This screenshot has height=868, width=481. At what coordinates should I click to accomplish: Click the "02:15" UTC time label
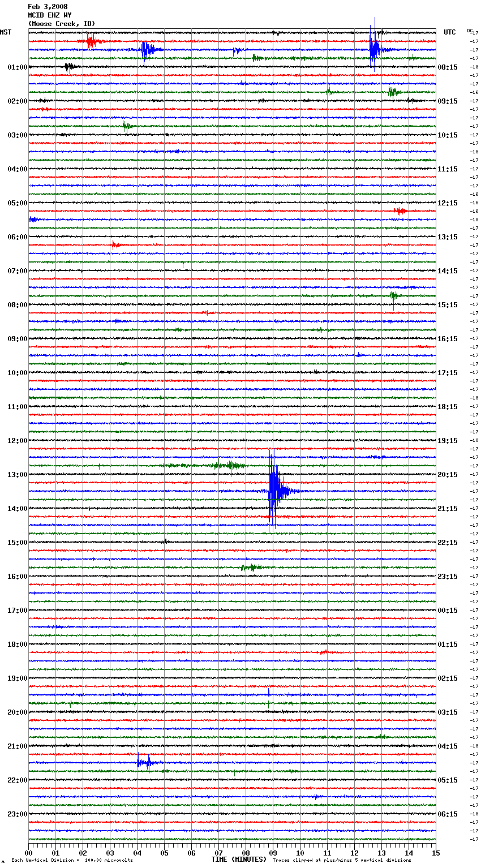(x=448, y=678)
